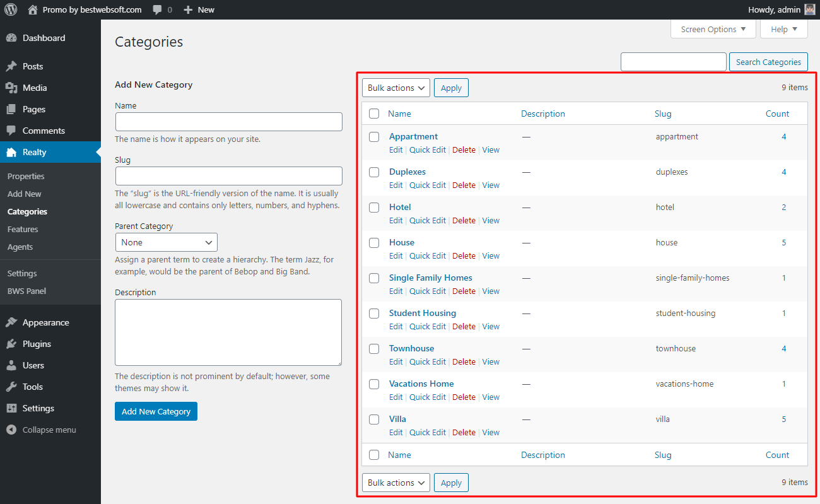Image resolution: width=820 pixels, height=504 pixels.
Task: Click into the Description textarea
Action: [x=228, y=332]
